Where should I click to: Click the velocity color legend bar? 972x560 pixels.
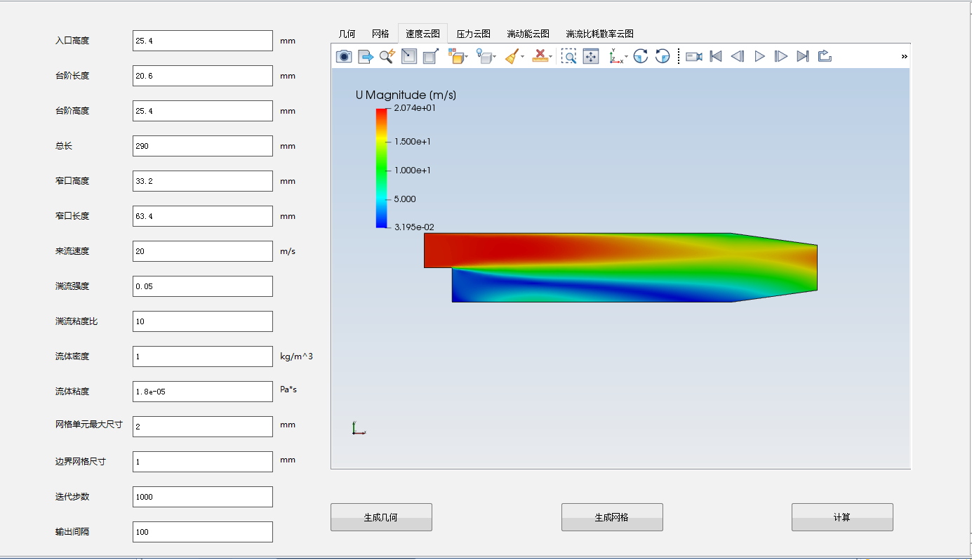click(x=382, y=168)
